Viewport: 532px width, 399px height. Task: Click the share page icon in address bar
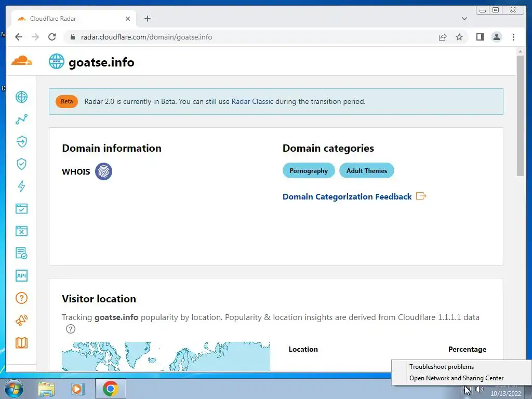click(443, 37)
